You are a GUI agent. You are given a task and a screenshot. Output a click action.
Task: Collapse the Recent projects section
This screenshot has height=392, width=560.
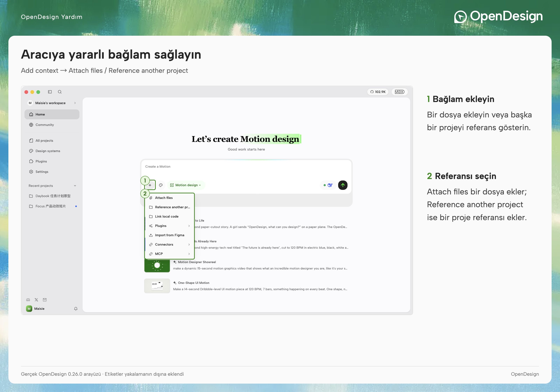pos(75,186)
